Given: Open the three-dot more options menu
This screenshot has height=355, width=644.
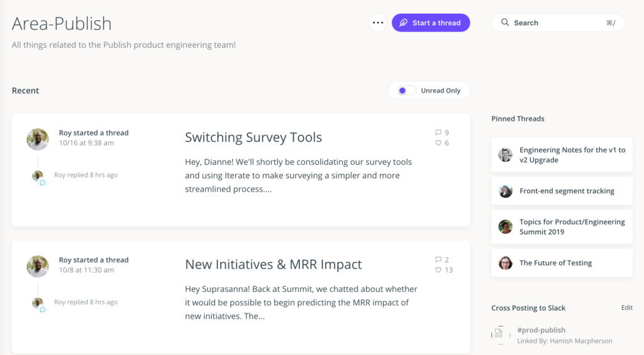Looking at the screenshot, I should (x=378, y=23).
